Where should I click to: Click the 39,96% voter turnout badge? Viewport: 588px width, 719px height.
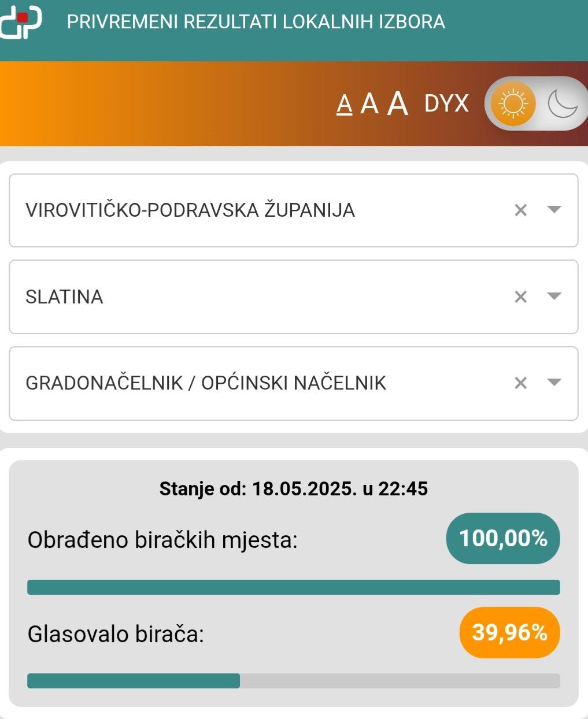(509, 632)
